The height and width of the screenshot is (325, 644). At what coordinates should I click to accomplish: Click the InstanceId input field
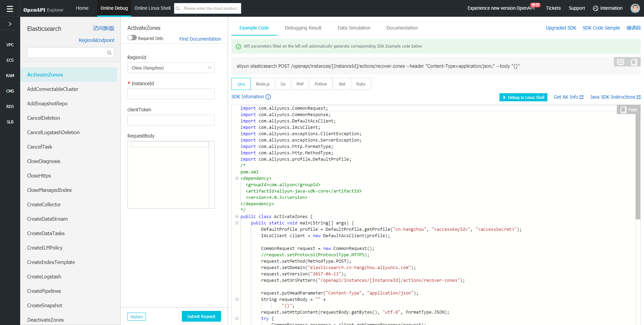point(171,94)
